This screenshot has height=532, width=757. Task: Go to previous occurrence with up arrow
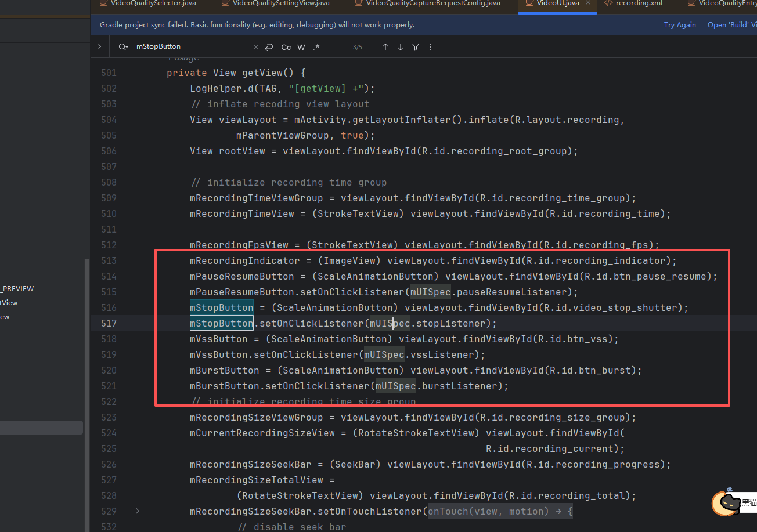(x=385, y=47)
